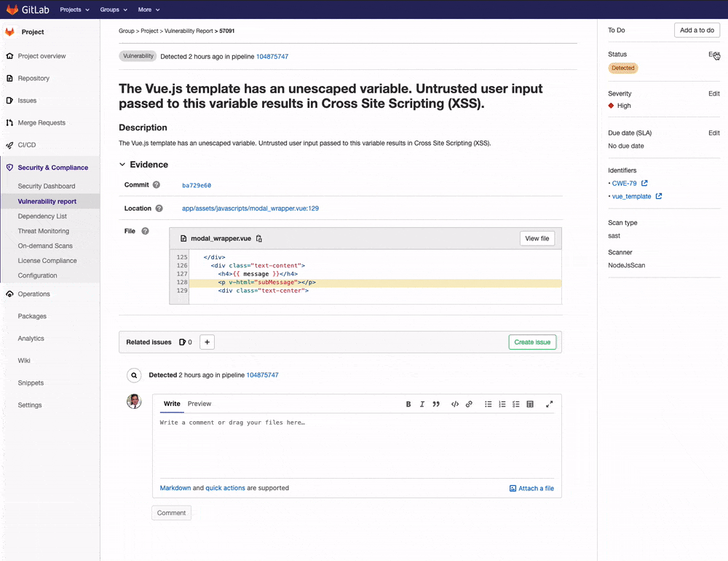The image size is (728, 561).
Task: Open Dependency List in the sidebar
Action: [43, 216]
